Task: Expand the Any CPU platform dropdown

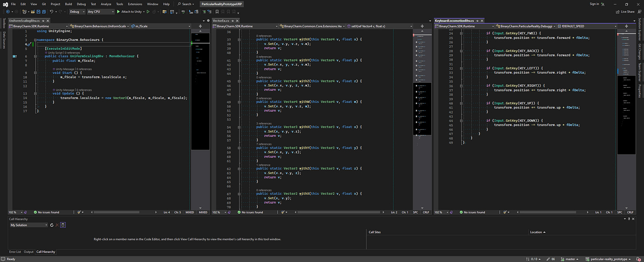Action: pos(100,12)
